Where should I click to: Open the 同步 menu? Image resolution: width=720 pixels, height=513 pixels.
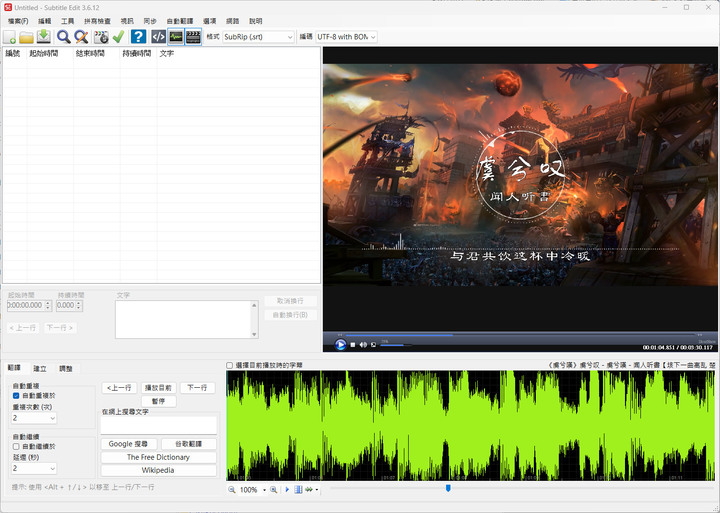tap(150, 21)
